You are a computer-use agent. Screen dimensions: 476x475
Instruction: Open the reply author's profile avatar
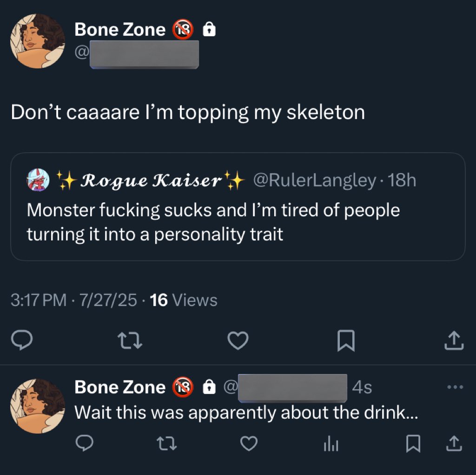click(x=38, y=406)
